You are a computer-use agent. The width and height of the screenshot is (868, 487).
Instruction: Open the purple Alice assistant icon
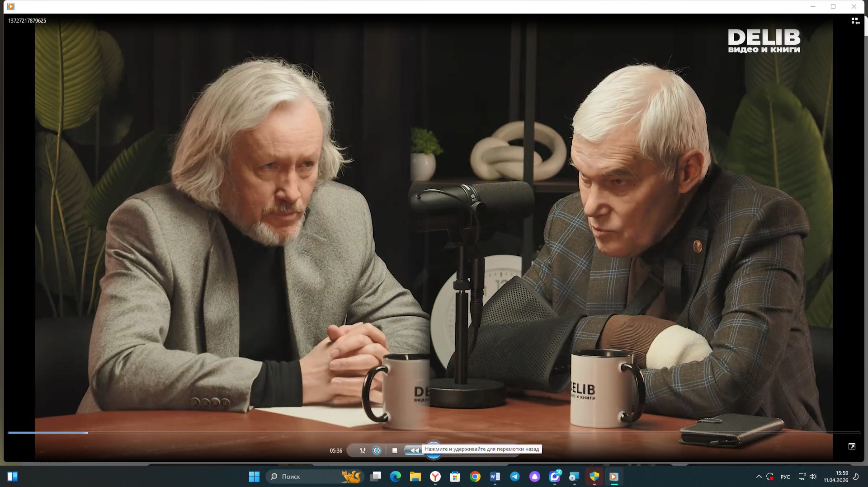(x=535, y=477)
